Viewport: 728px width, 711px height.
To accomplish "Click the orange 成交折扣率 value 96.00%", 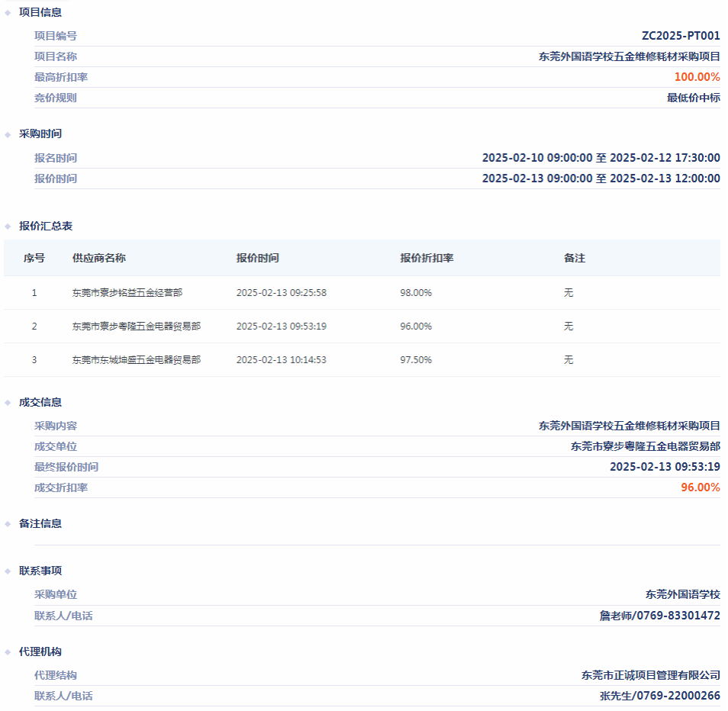I will [x=700, y=487].
